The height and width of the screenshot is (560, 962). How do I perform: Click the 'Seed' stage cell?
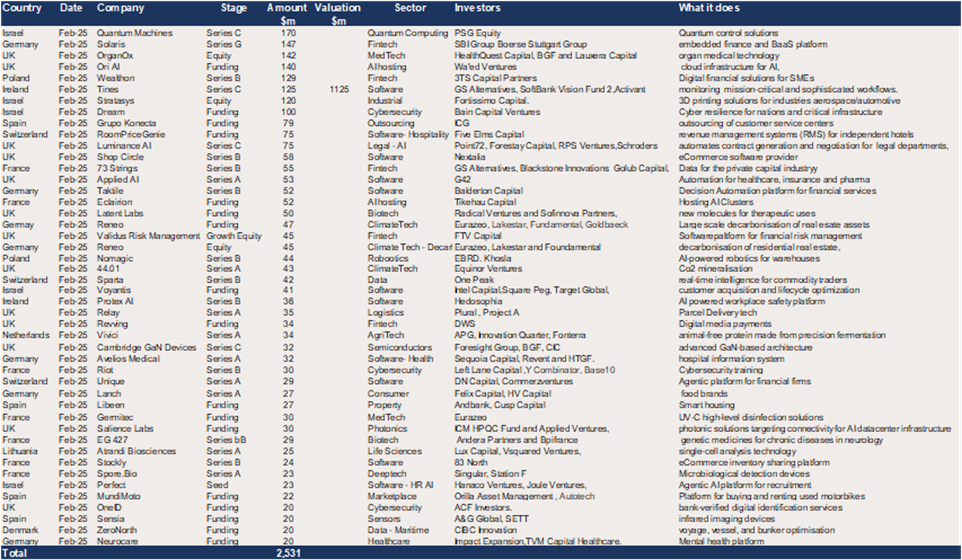point(217,485)
